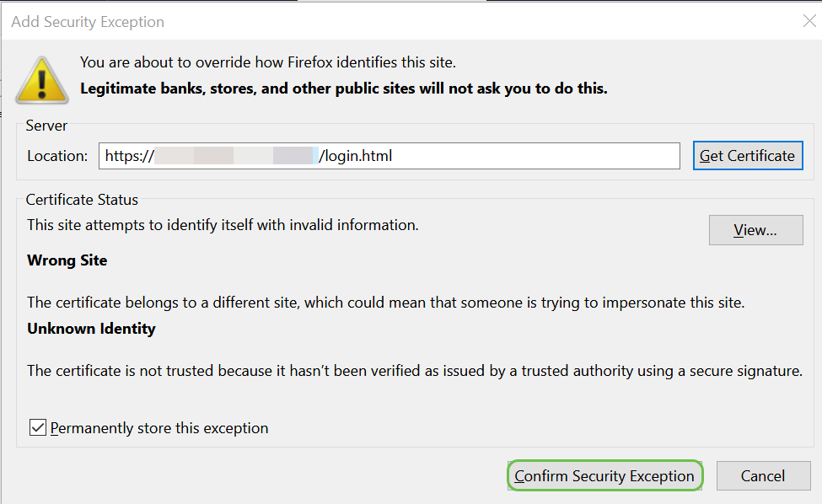822x504 pixels.
Task: Click the Wrong Site heading
Action: coord(67,260)
